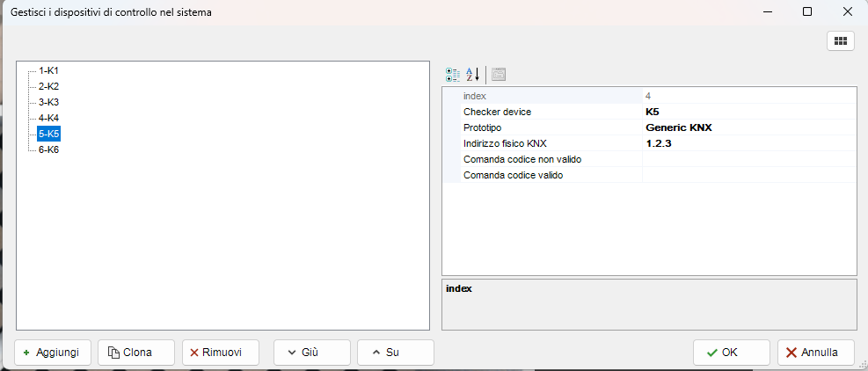Open the Prototipo Generic KNX field
The height and width of the screenshot is (371, 868).
pyautogui.click(x=748, y=127)
